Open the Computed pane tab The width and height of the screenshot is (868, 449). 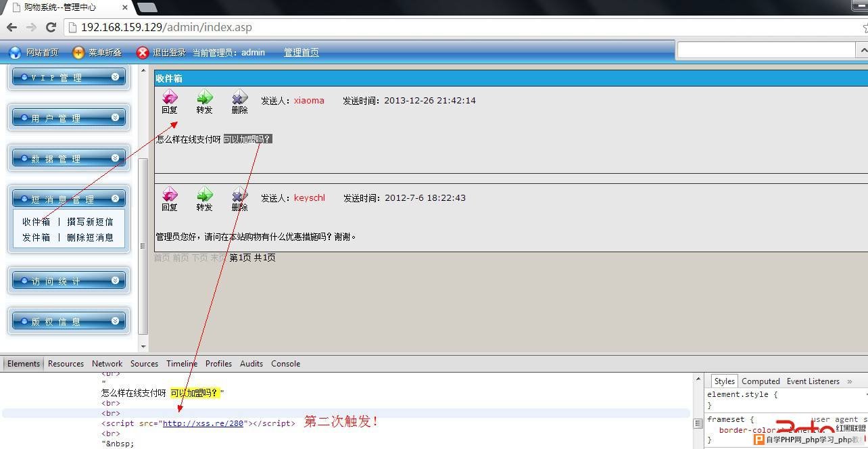click(x=761, y=381)
